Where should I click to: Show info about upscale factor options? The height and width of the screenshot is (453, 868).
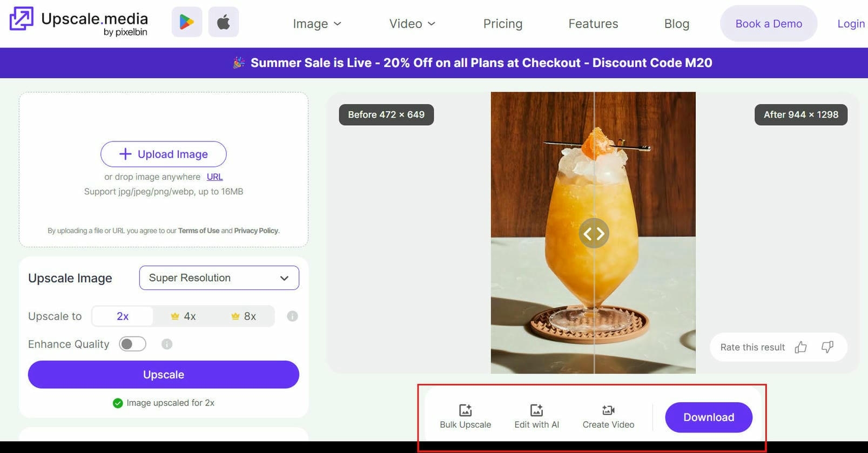(x=292, y=316)
